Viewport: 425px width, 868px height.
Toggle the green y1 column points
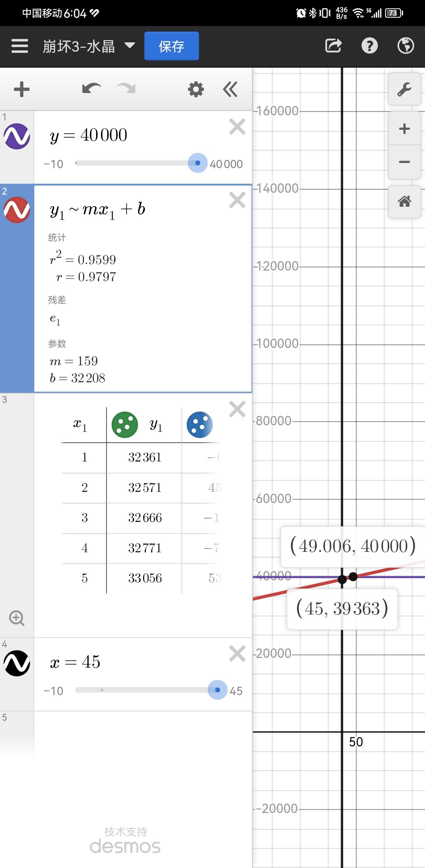coord(125,425)
